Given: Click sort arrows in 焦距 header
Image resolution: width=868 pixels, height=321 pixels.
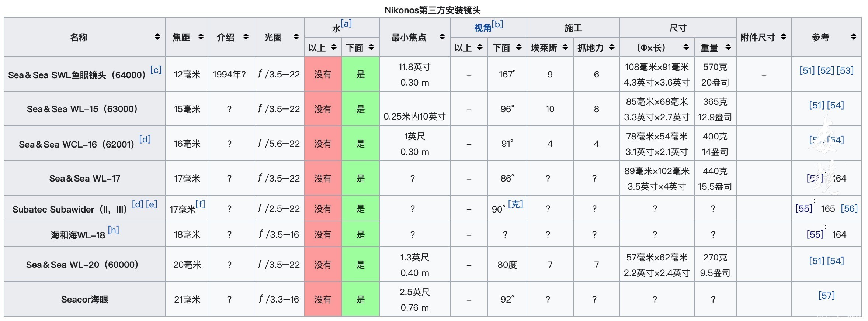Looking at the screenshot, I should pyautogui.click(x=201, y=37).
